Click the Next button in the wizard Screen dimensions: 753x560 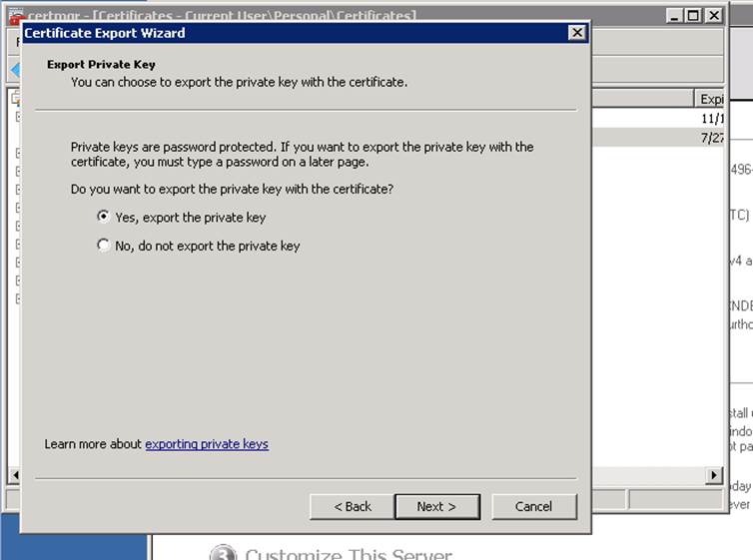coord(435,506)
